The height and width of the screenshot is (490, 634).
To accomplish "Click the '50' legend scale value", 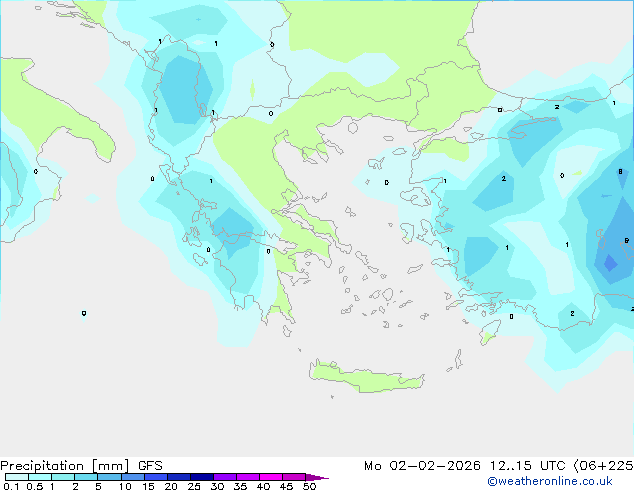I will pyautogui.click(x=309, y=486).
